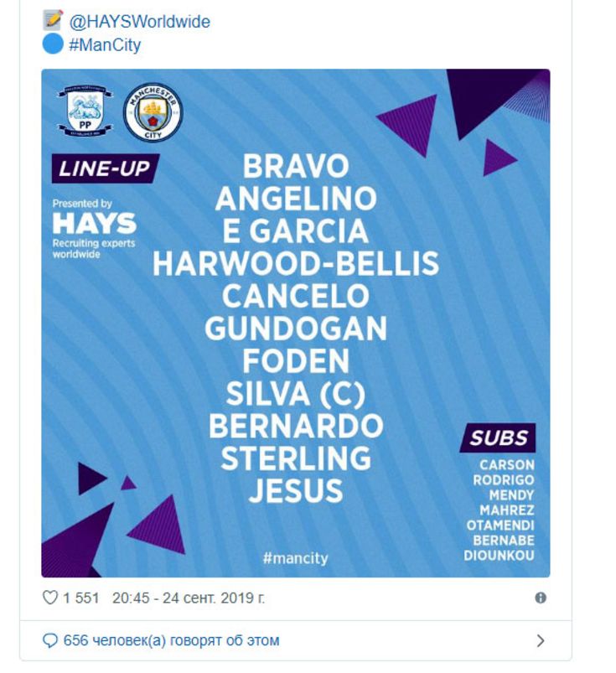Screen dimensions: 616x673
Task: Click the DIOUNKOU substitute name
Action: (499, 556)
